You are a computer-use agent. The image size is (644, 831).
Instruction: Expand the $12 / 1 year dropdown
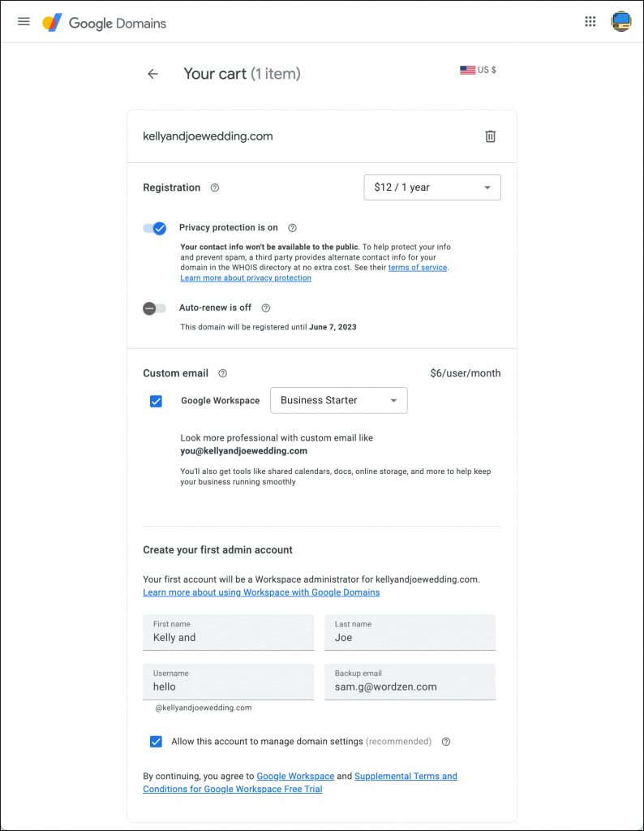[x=432, y=187]
